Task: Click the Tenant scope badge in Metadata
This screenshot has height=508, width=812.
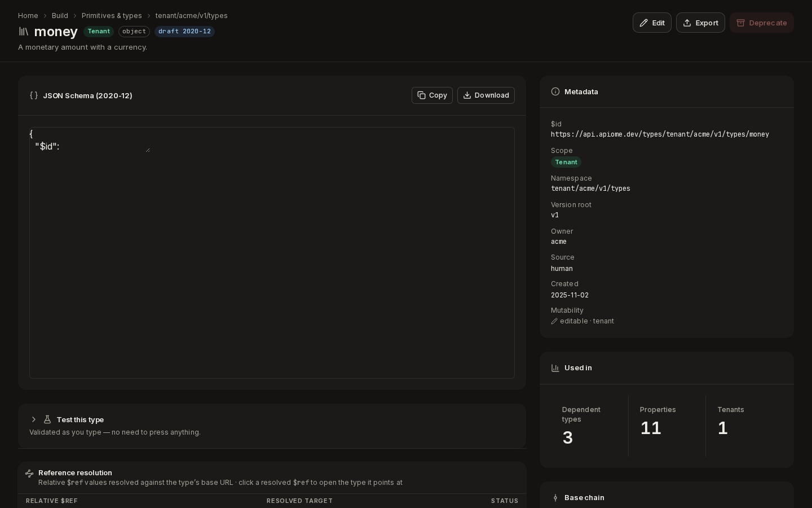Action: click(566, 162)
